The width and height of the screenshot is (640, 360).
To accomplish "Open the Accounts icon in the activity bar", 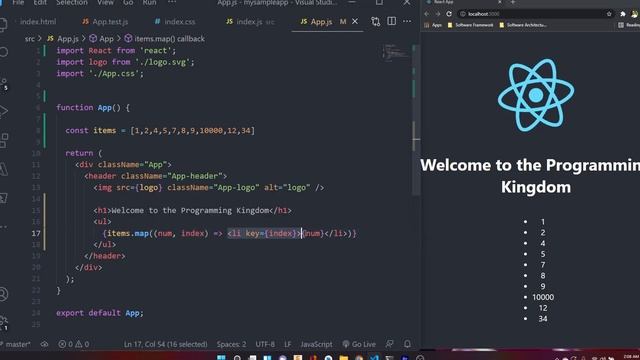I will (x=3, y=294).
